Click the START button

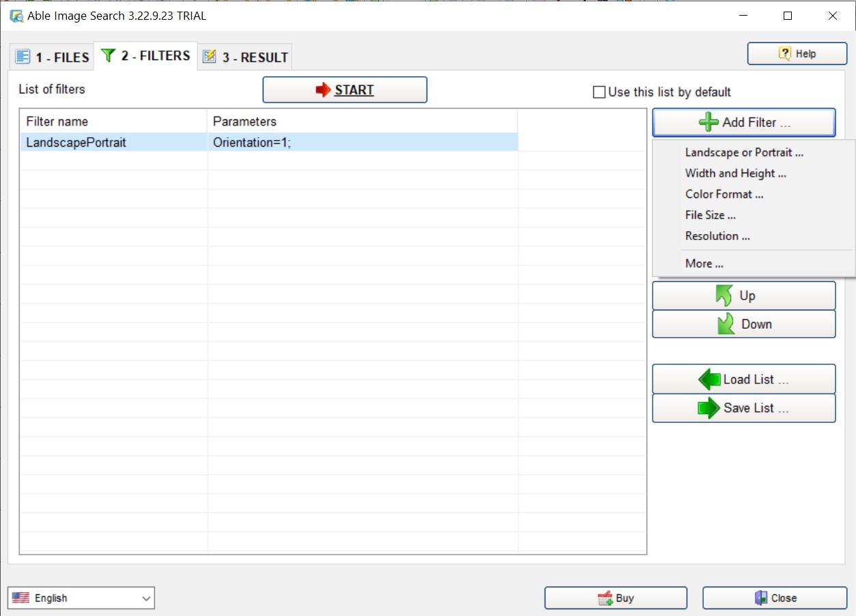coord(345,90)
